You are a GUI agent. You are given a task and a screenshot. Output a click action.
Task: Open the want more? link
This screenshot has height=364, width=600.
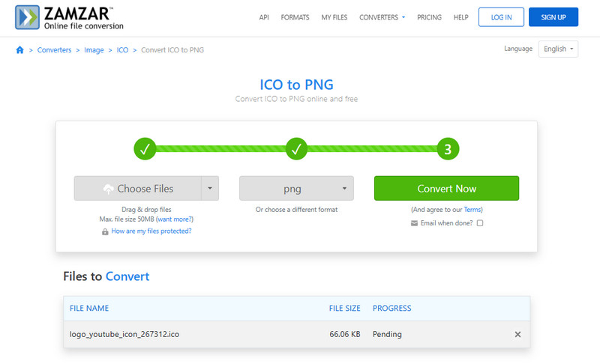(x=175, y=219)
